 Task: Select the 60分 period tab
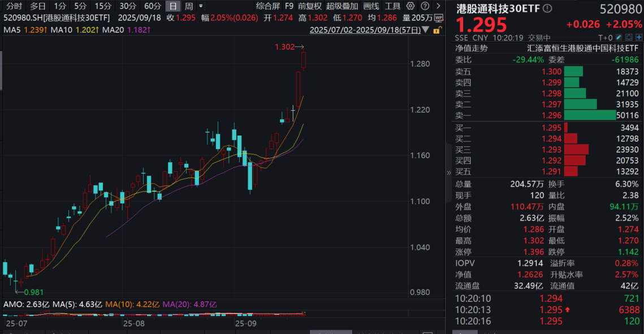click(x=153, y=6)
